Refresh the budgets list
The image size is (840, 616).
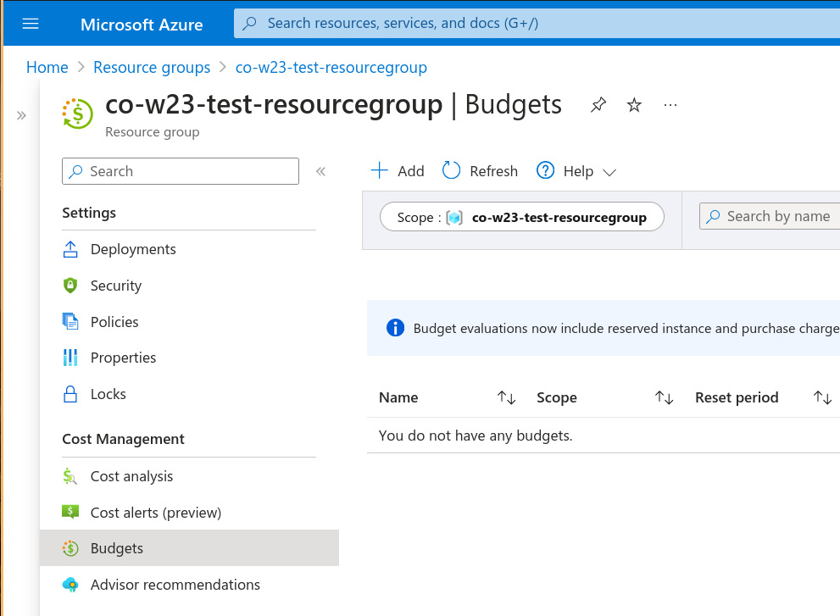(x=479, y=170)
